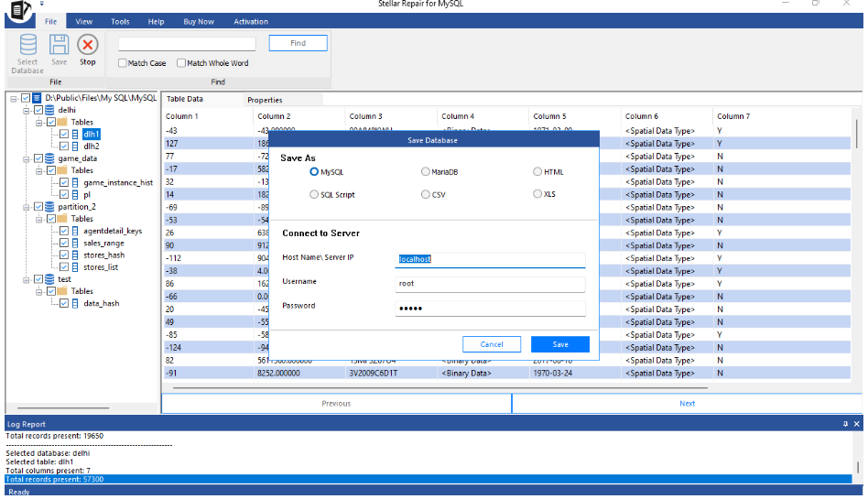Click the delhi database icon

[x=49, y=110]
